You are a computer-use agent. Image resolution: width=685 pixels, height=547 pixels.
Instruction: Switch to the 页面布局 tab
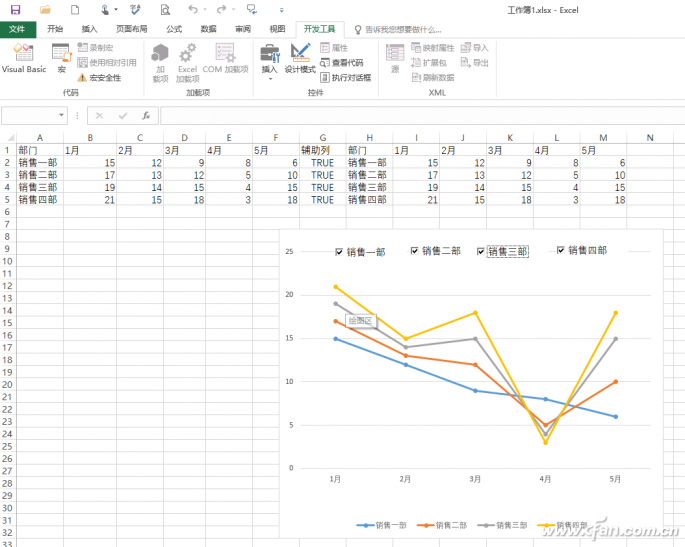131,29
